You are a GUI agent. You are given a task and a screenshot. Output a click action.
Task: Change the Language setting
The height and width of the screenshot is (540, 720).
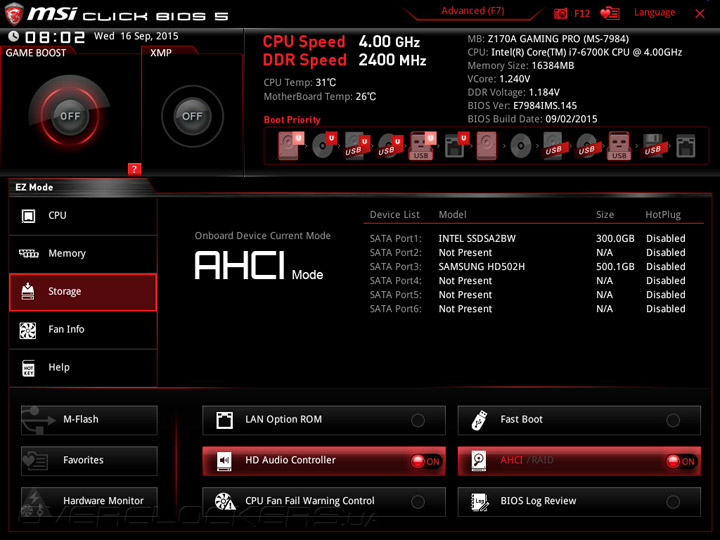(654, 12)
